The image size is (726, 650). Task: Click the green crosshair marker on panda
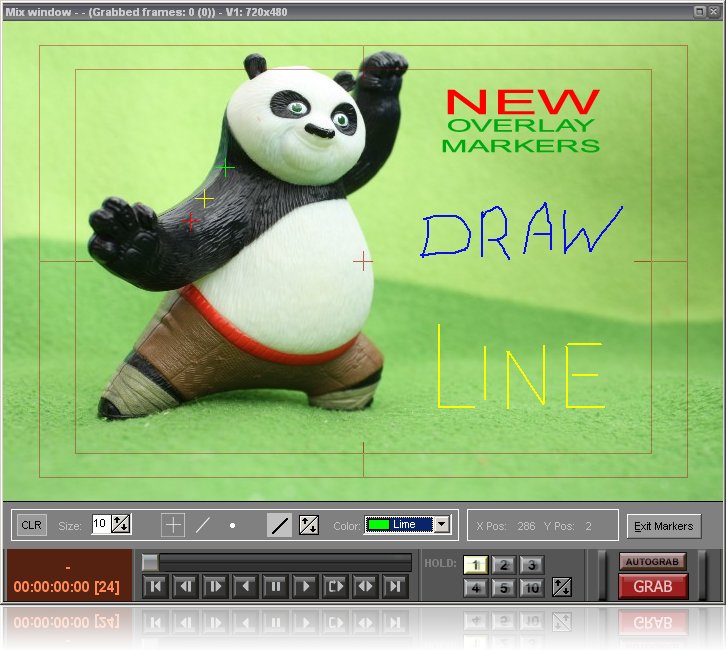[x=225, y=168]
